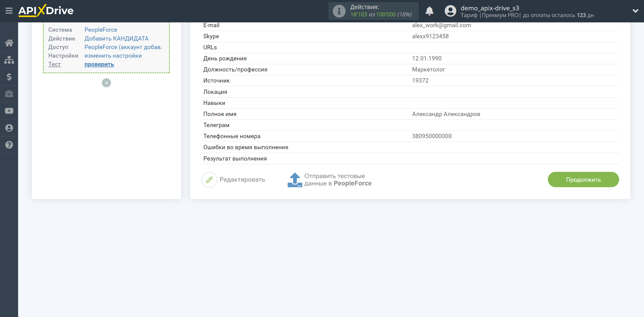Click Редактировать label
644x317 pixels.
pyautogui.click(x=242, y=180)
